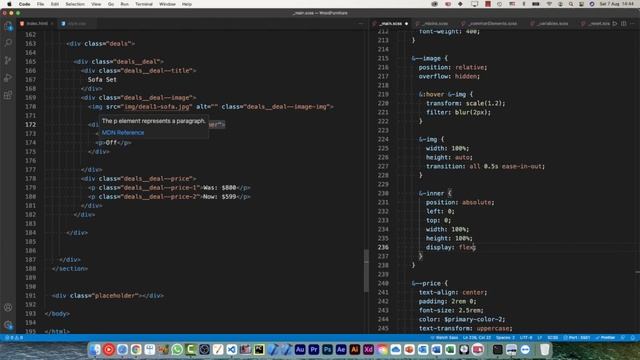This screenshot has height=360, width=640.
Task: Click the UTF-8 encoding indicator
Action: (526, 338)
